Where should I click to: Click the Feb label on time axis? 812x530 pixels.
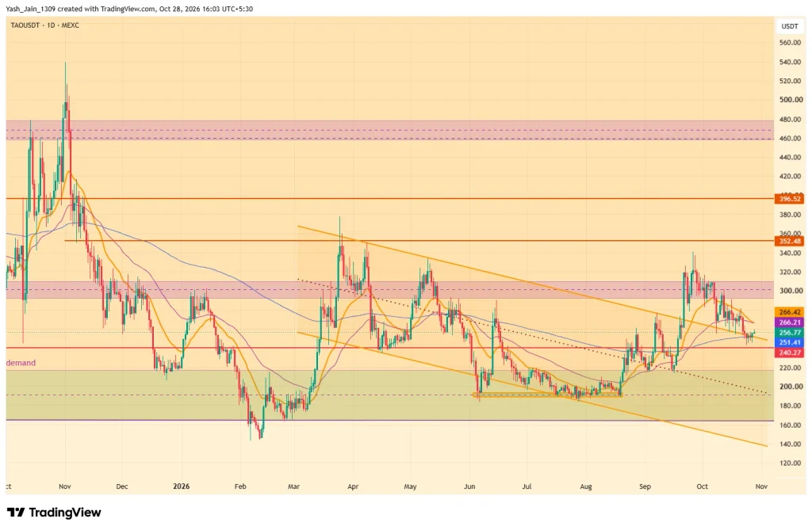(x=240, y=486)
